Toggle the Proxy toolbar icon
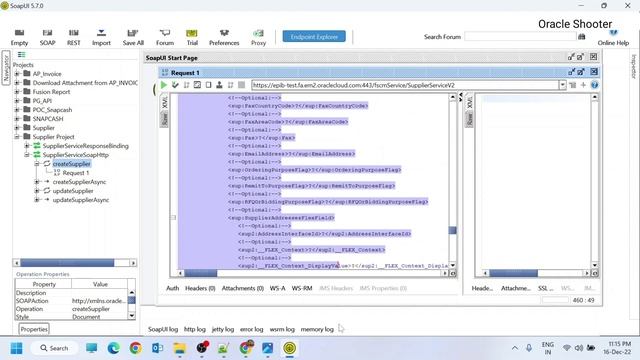Screen dimensions: 640x360 pyautogui.click(x=258, y=33)
